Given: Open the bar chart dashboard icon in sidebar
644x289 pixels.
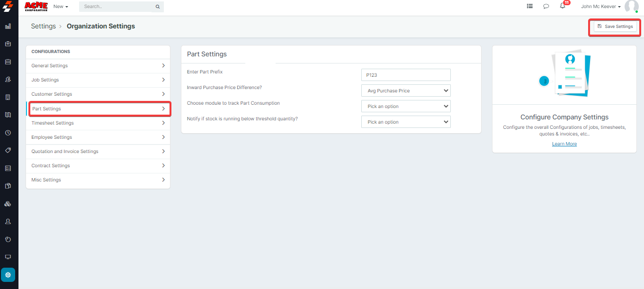Looking at the screenshot, I should [8, 26].
